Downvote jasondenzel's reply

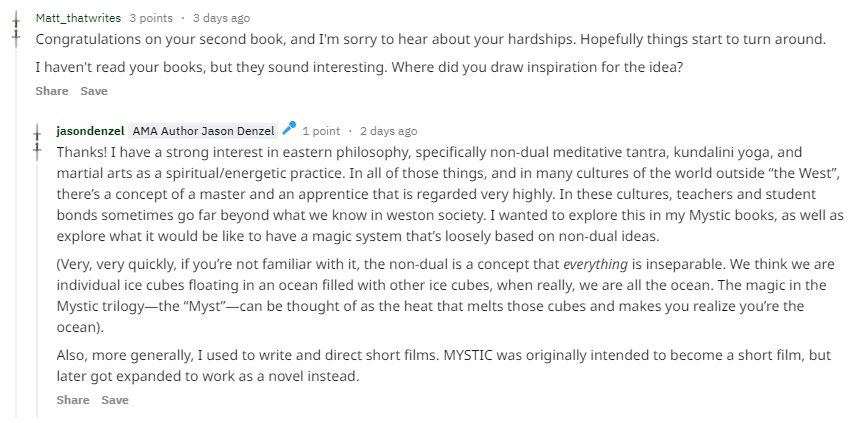(x=37, y=150)
